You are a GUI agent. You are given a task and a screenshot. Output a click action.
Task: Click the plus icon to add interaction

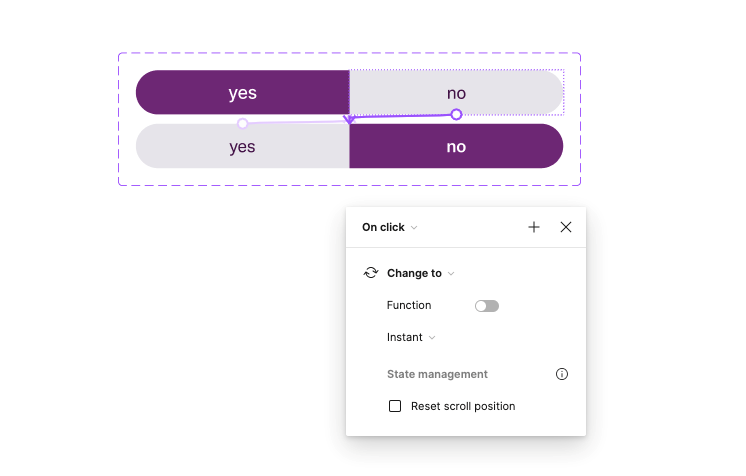click(x=534, y=227)
